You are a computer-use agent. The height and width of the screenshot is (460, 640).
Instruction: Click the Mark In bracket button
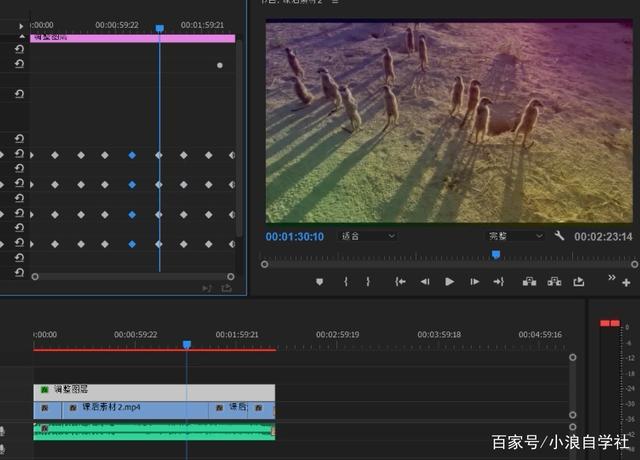[346, 282]
